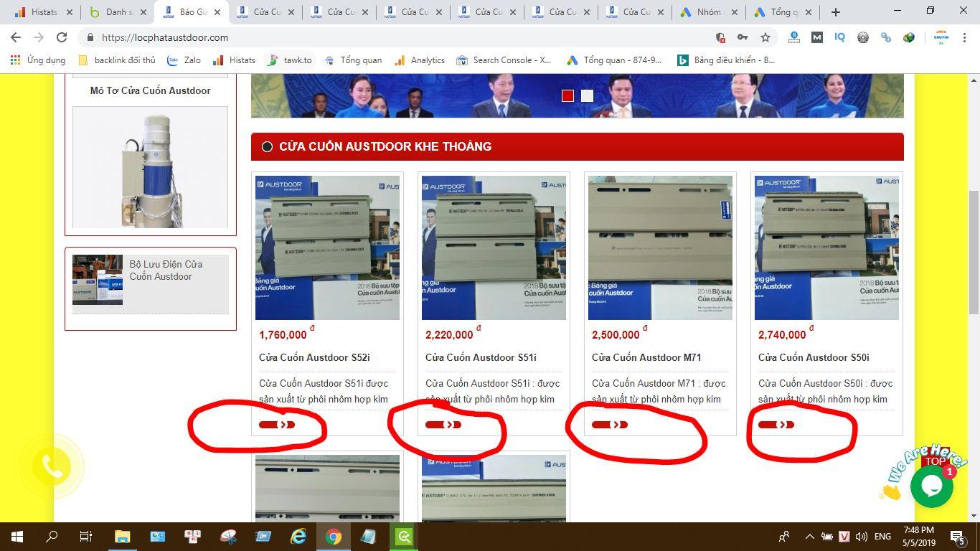Open the Search Console bookmark

pos(504,60)
